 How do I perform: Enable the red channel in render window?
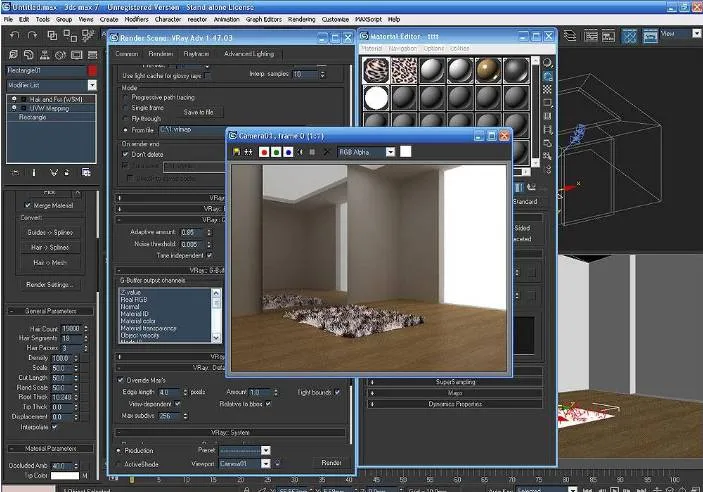click(x=264, y=152)
